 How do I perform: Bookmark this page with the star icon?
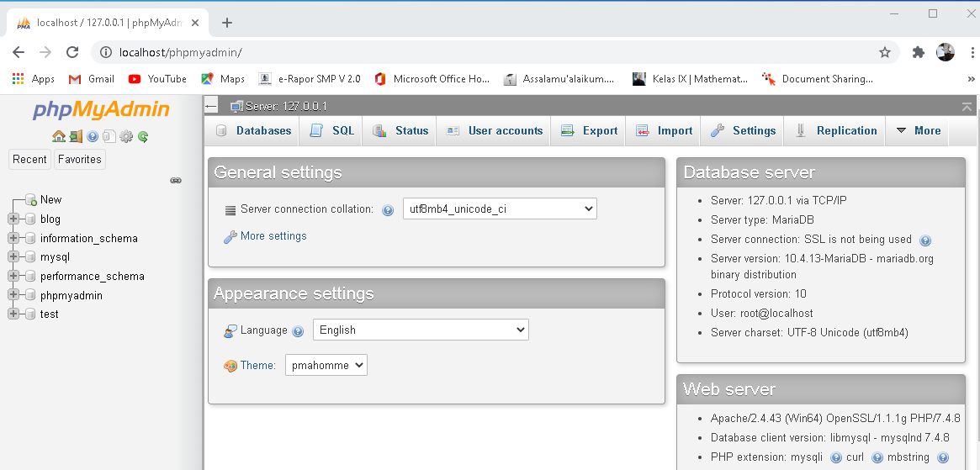[885, 52]
